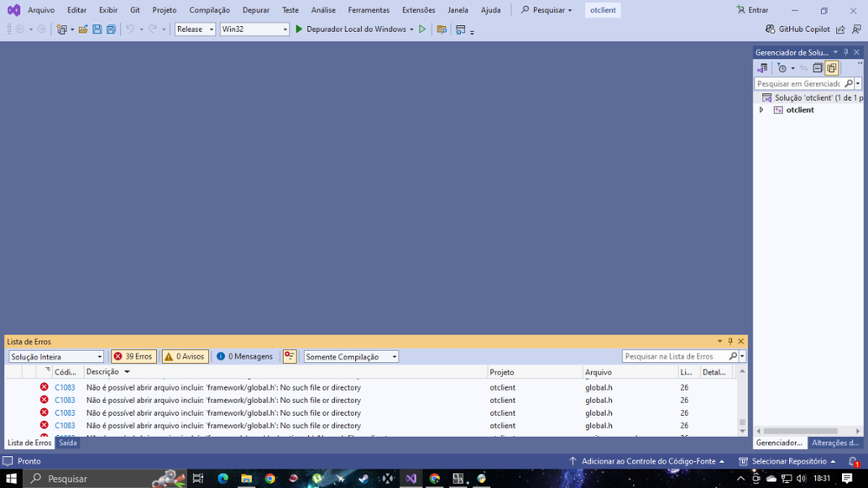Click the Solution Explorer horizontal scrollbar

point(800,431)
